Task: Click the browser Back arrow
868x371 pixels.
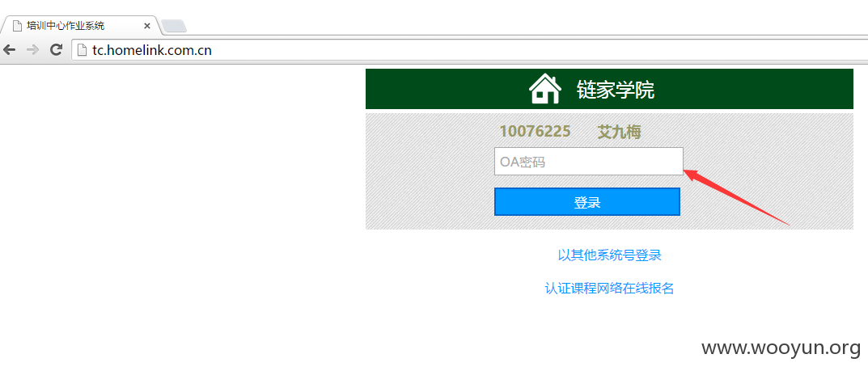Action: (9, 50)
